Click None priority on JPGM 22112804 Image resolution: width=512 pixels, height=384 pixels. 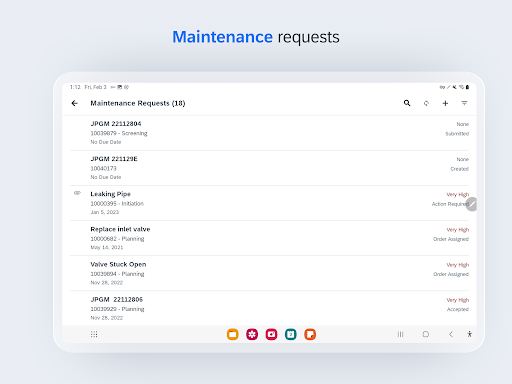click(x=463, y=124)
